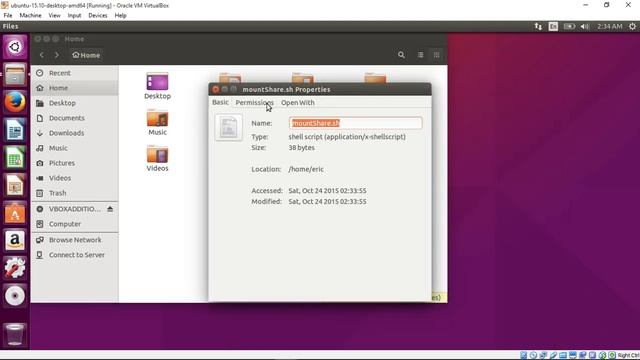Open Desktop in the Files sidebar
The width and height of the screenshot is (640, 360).
75,103
